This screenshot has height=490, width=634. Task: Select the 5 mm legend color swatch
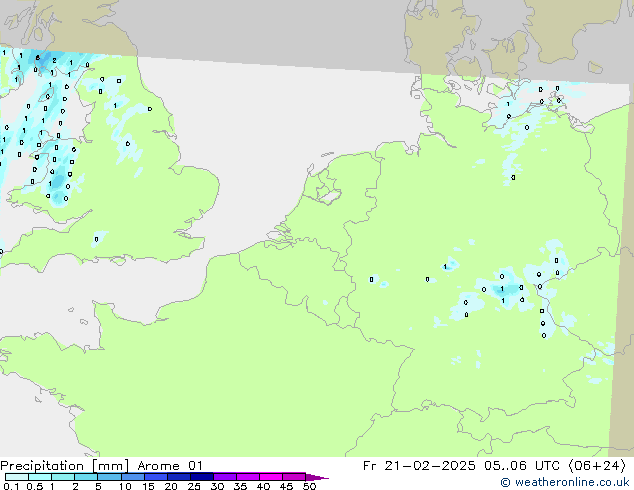point(109,477)
